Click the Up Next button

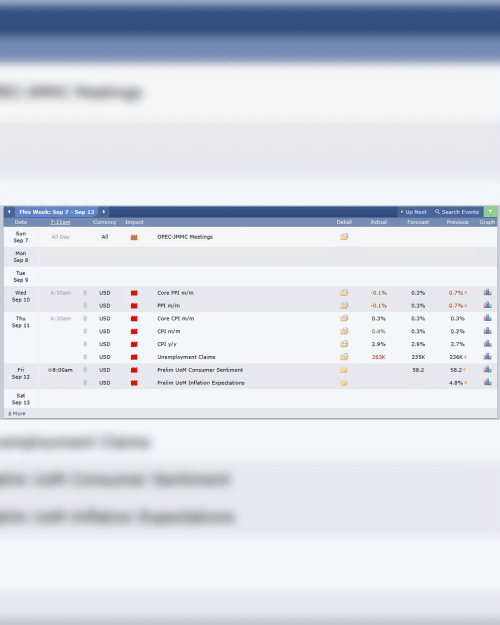[413, 212]
